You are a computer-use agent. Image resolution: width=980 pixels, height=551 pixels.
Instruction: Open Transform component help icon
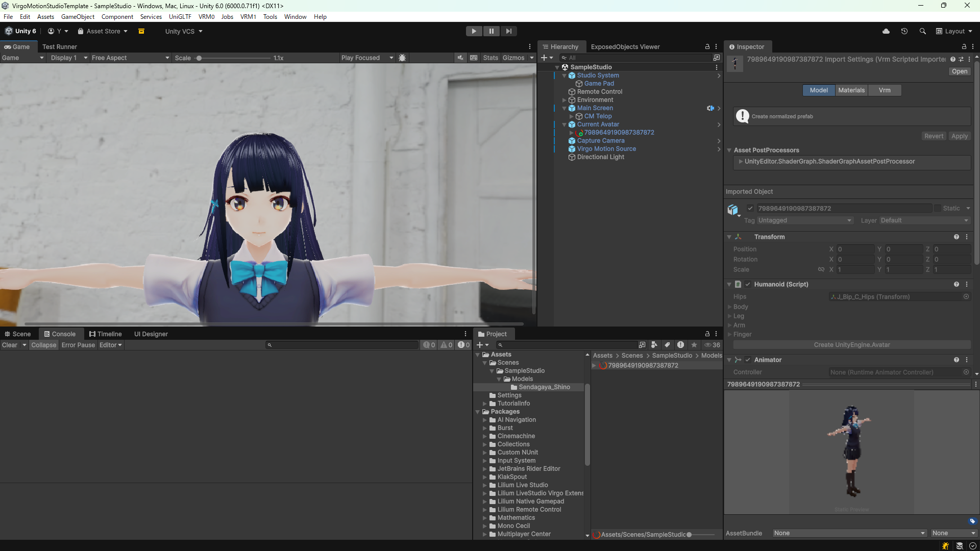[957, 237]
